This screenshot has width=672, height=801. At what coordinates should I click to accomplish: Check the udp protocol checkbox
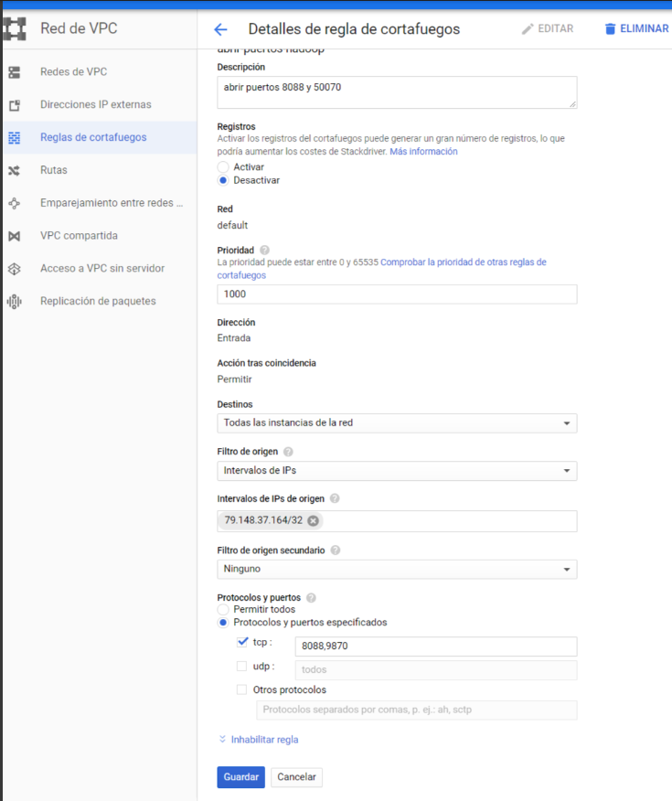tap(241, 667)
